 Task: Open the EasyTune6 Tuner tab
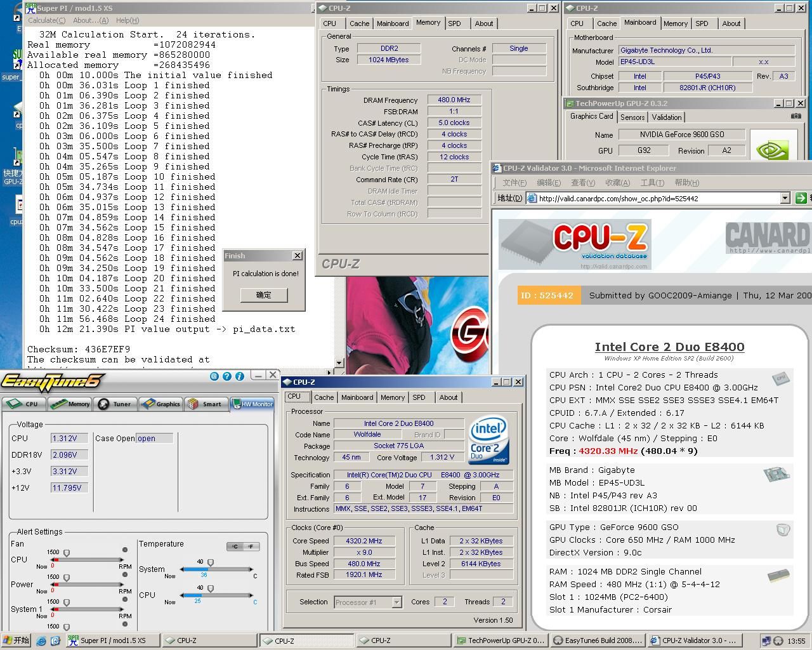click(x=115, y=404)
